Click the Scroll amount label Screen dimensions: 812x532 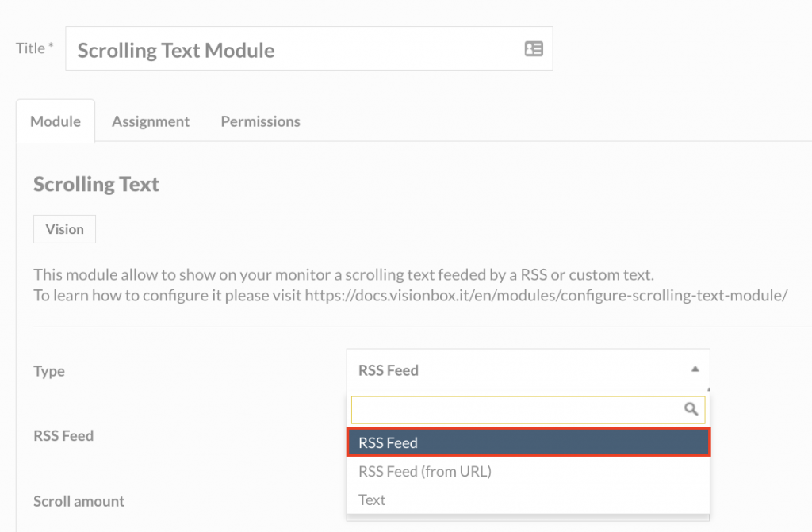coord(79,501)
